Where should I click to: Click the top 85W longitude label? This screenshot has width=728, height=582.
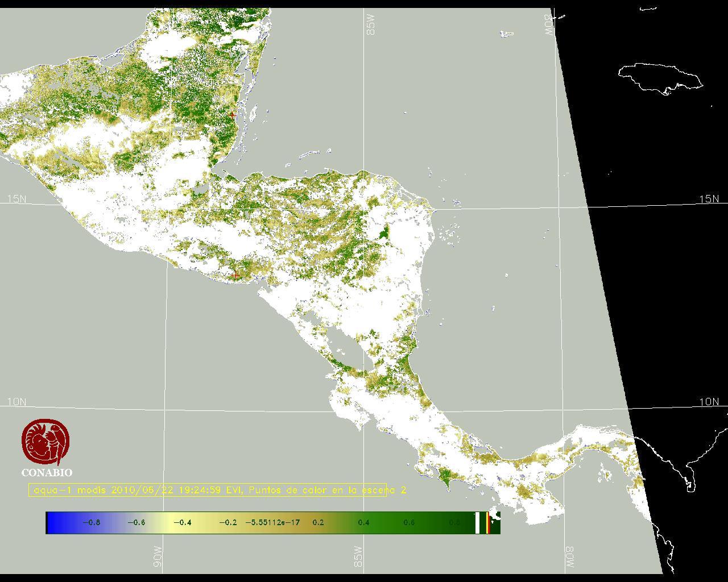coord(371,25)
